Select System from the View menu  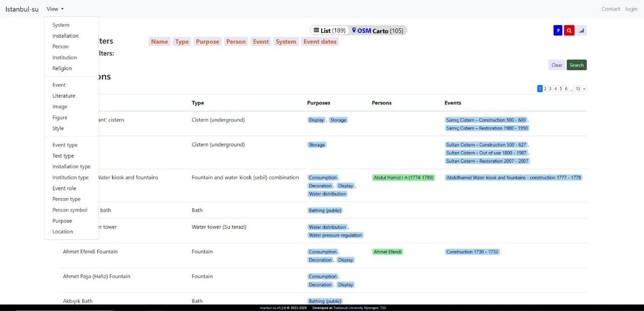tap(61, 25)
